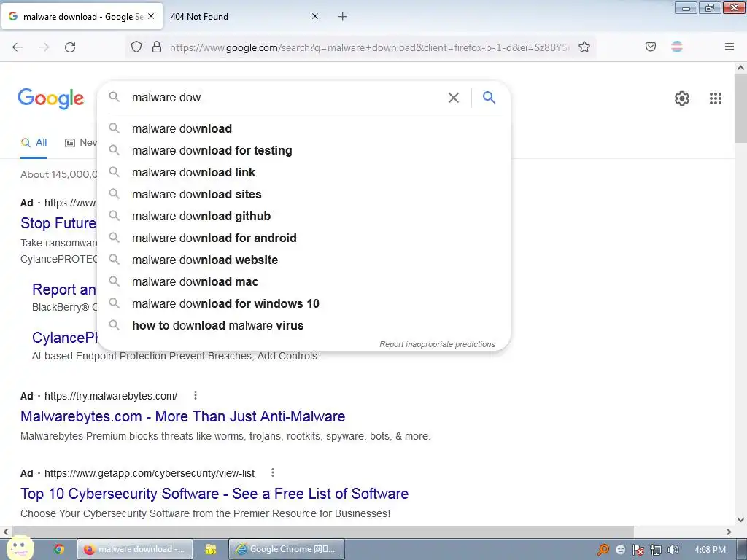Open the red flag action center tray icon
747x560 pixels.
pyautogui.click(x=638, y=550)
